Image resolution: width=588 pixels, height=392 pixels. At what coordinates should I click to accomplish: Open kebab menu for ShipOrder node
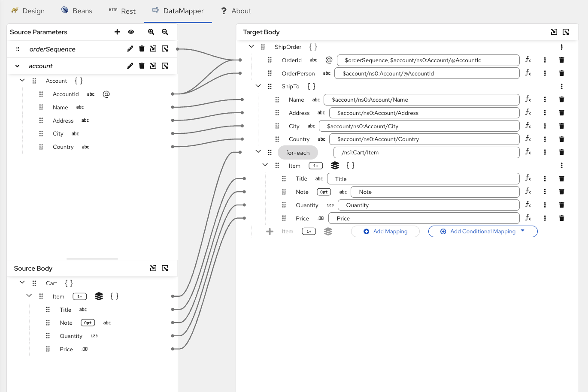(x=561, y=47)
